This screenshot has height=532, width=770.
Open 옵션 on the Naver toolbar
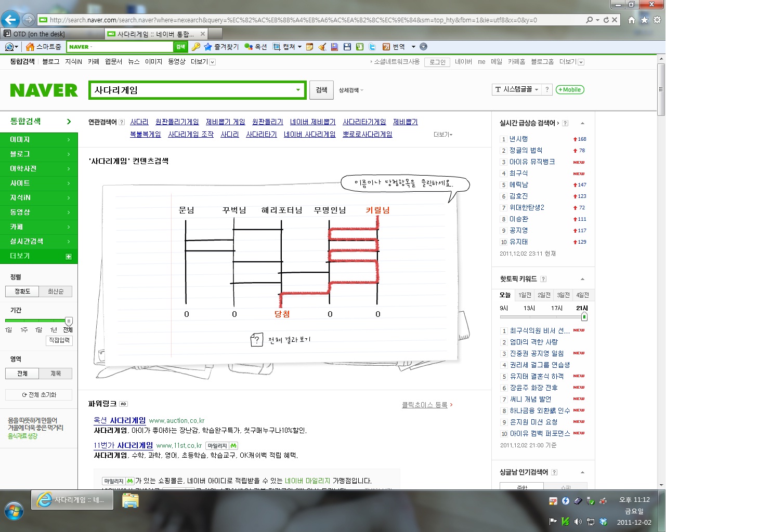coord(255,47)
